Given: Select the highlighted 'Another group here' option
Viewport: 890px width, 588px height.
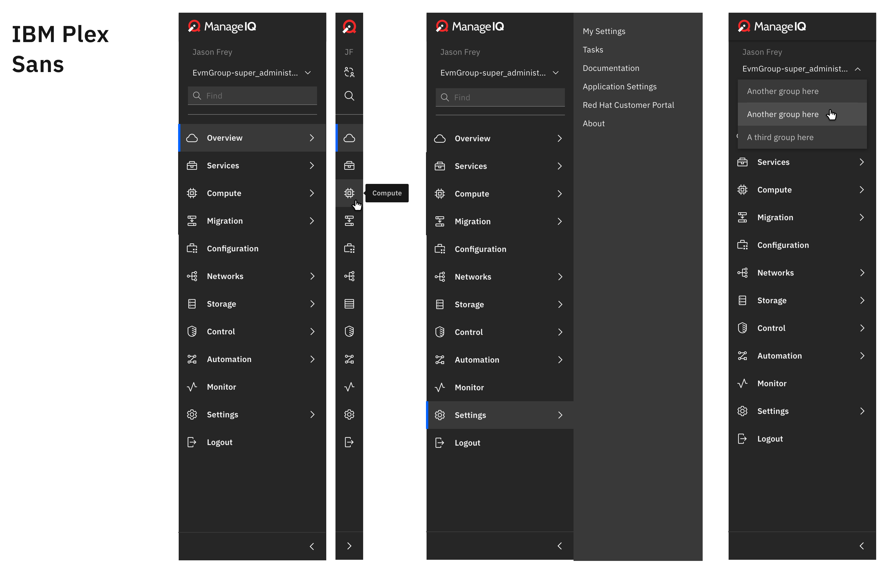Looking at the screenshot, I should 802,114.
